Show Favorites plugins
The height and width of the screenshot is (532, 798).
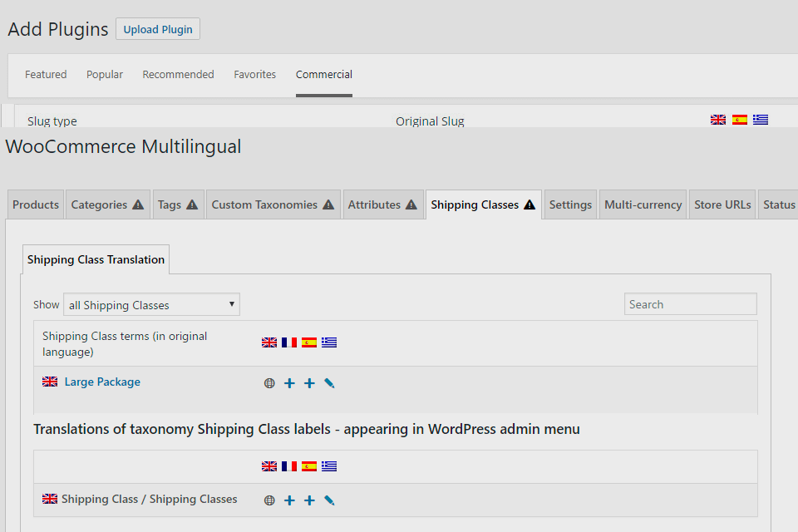click(254, 74)
